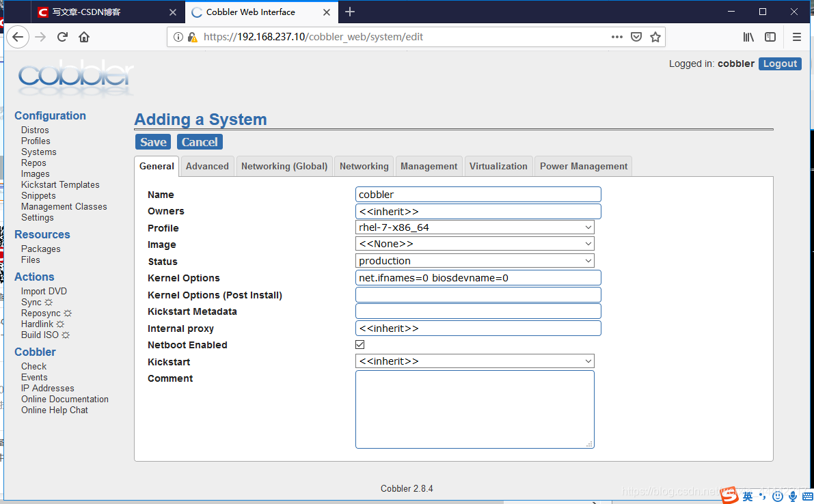This screenshot has height=504, width=814.
Task: Open Events under Cobbler
Action: click(x=34, y=378)
